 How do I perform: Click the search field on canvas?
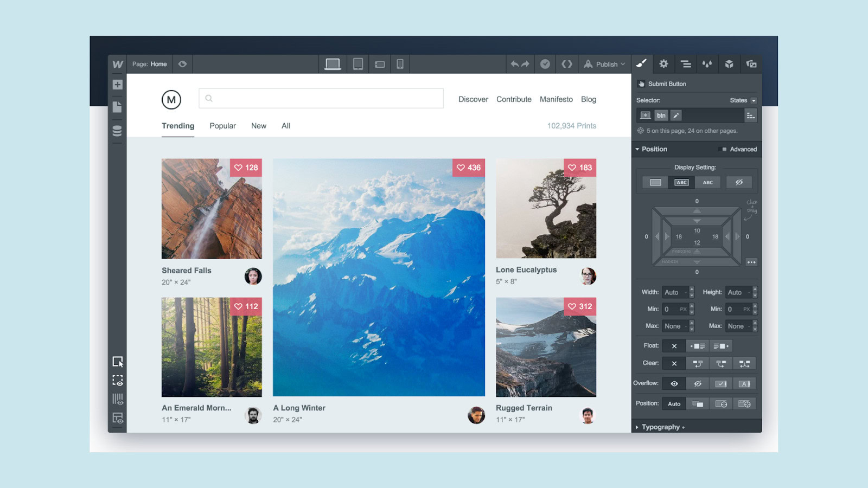coord(321,98)
